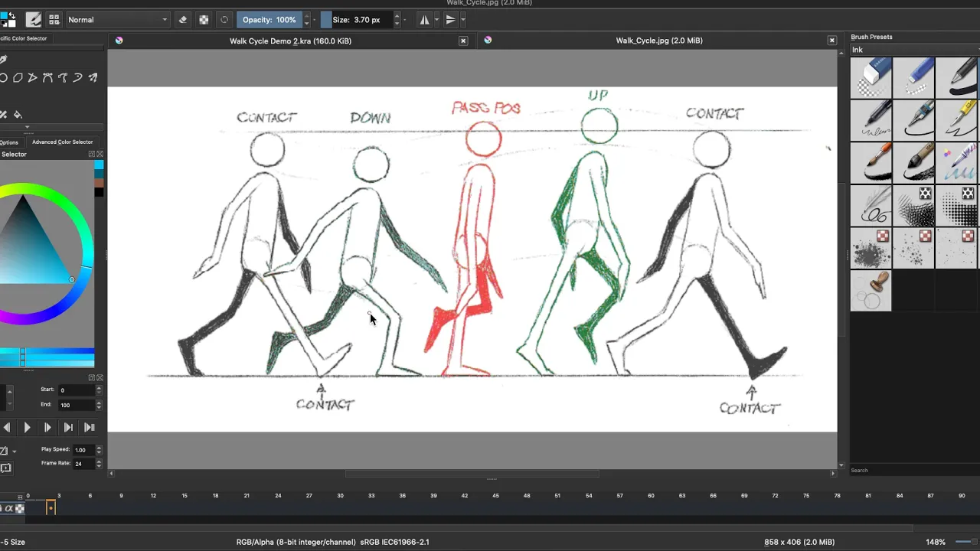Open the Ink brush tag dropdown
This screenshot has height=551, width=980.
click(915, 50)
